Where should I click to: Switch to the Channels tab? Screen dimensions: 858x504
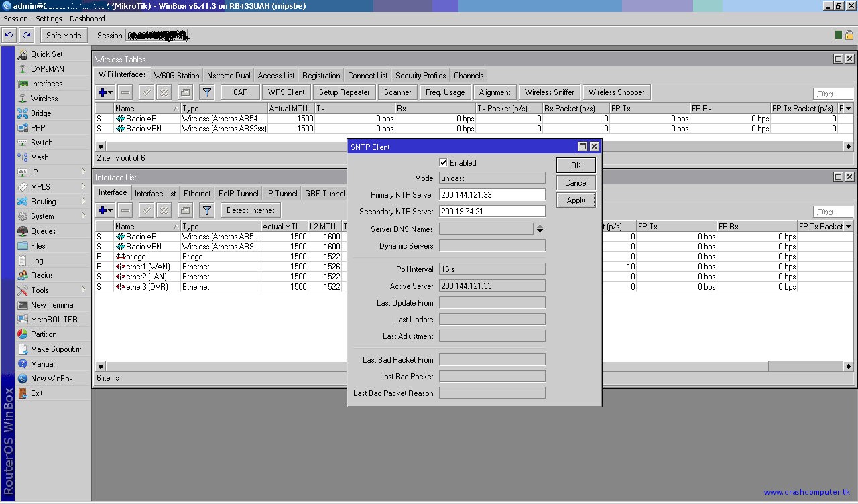coord(469,76)
